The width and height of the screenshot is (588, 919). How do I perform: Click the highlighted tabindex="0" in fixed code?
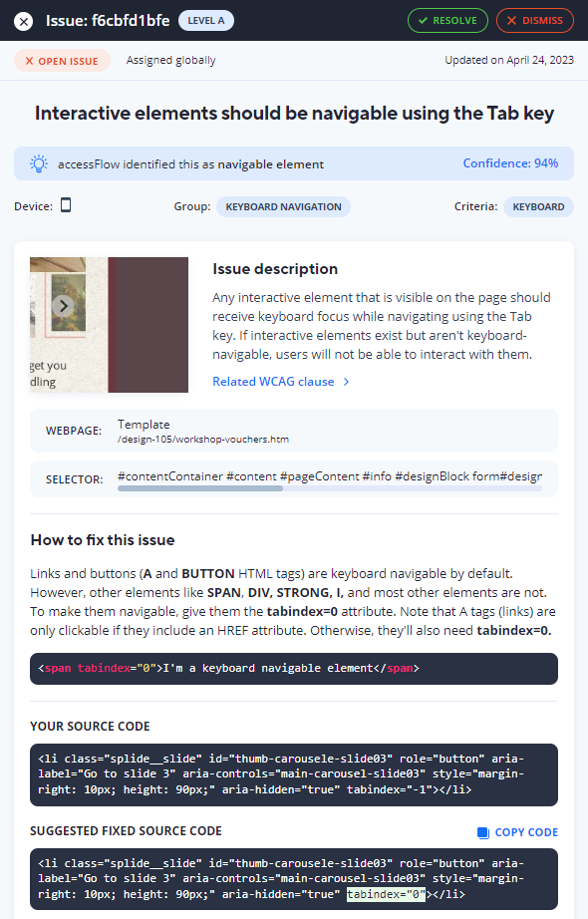coord(387,894)
